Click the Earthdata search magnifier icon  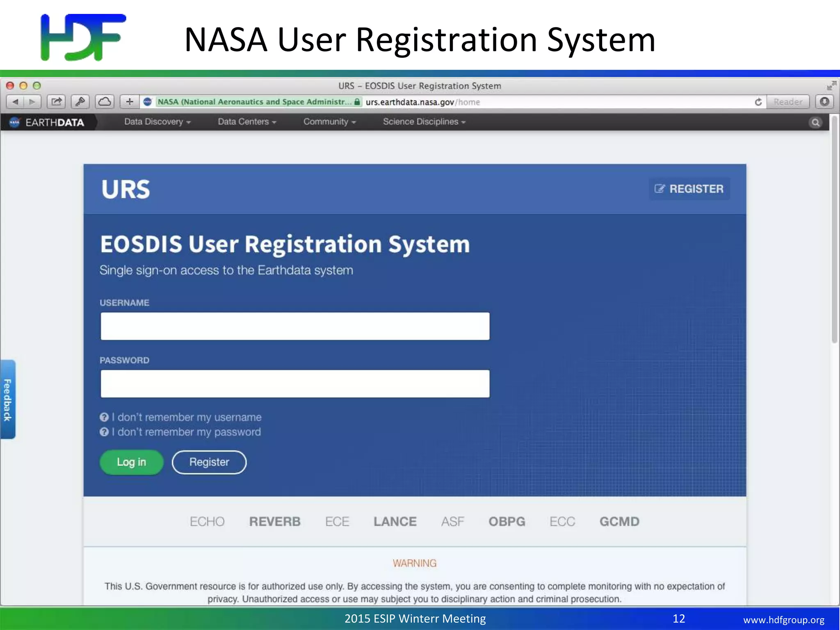(816, 122)
